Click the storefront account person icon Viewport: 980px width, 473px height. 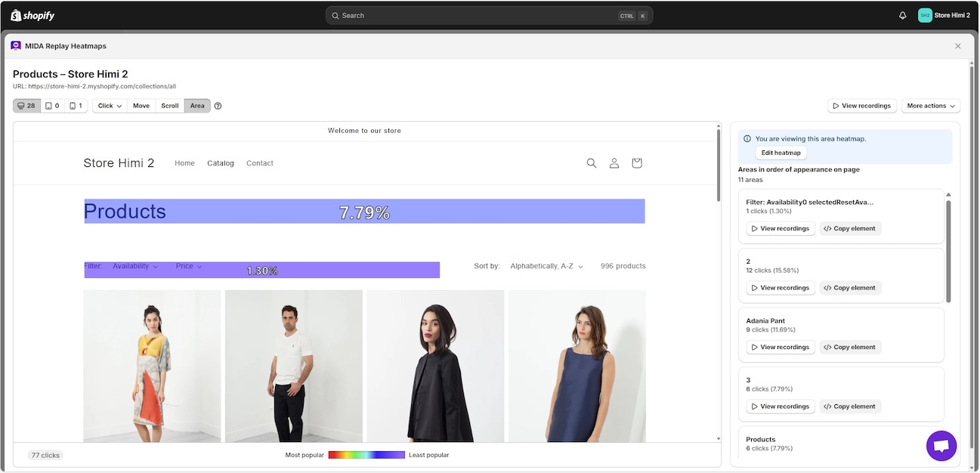pos(614,163)
